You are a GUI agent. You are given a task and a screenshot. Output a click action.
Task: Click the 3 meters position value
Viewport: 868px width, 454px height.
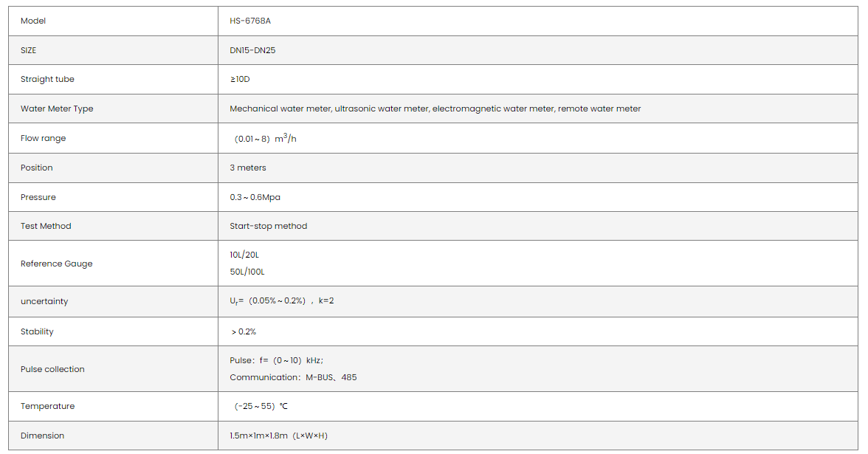click(248, 168)
